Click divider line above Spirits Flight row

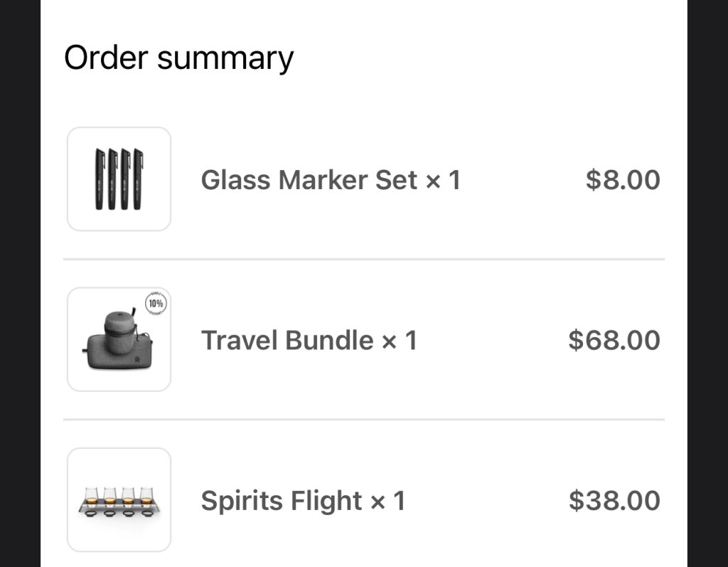(364, 420)
